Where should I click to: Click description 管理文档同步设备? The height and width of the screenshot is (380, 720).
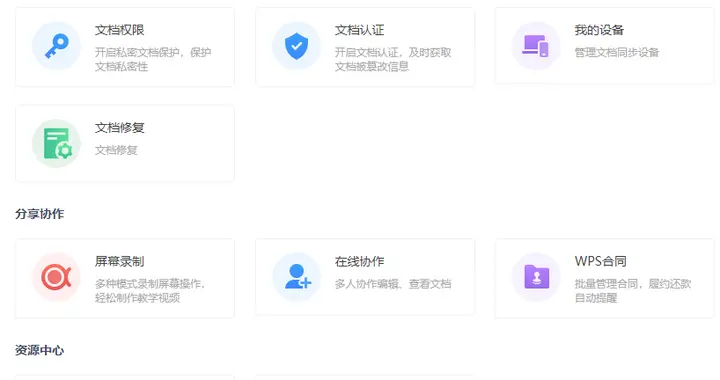tap(617, 52)
